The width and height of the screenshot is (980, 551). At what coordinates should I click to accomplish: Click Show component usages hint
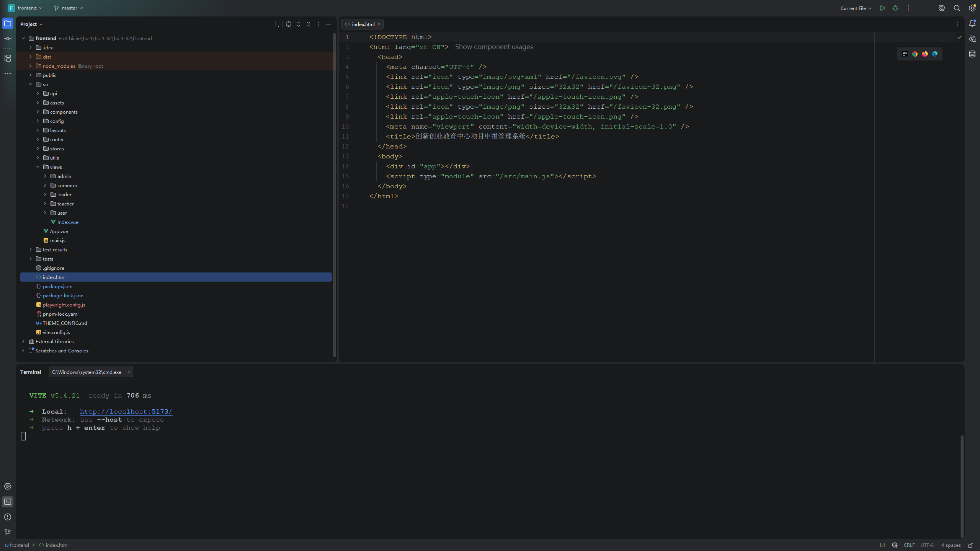(x=494, y=47)
